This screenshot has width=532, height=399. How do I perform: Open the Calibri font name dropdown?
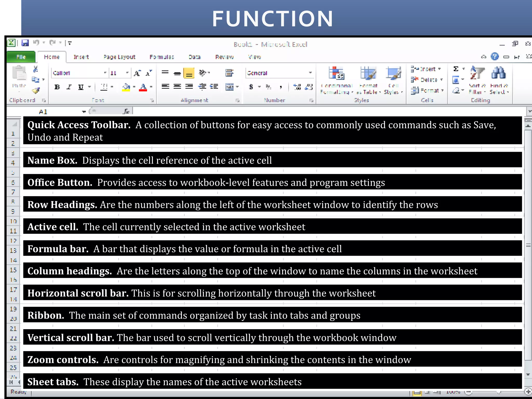pos(105,73)
